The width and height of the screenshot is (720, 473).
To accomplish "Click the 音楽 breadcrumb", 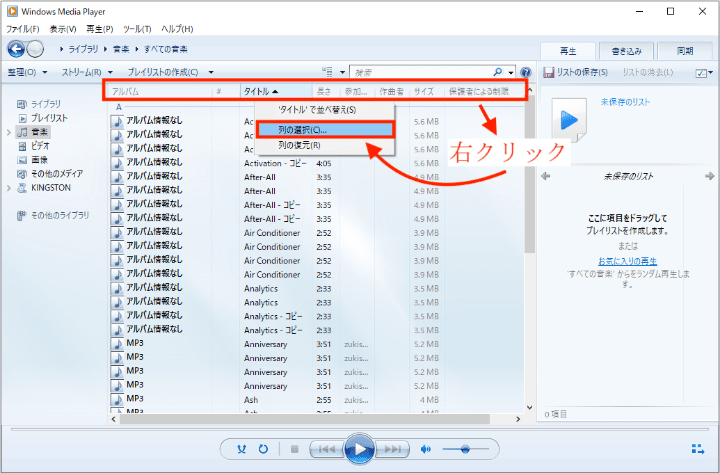I will click(x=121, y=49).
